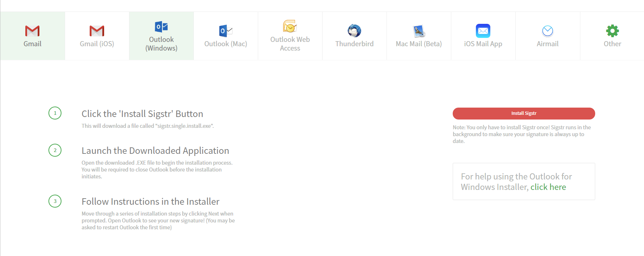Image resolution: width=644 pixels, height=256 pixels.
Task: Select the Airmail tab label
Action: pos(547,44)
